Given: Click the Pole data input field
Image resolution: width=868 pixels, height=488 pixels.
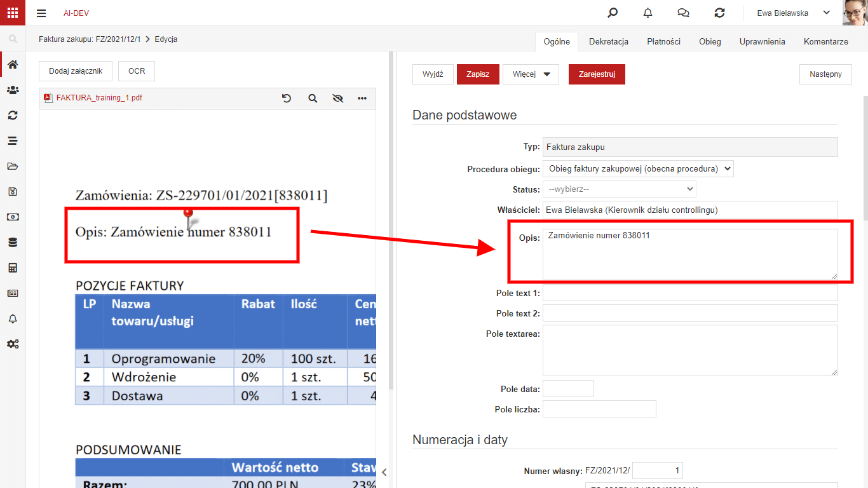Looking at the screenshot, I should 568,389.
